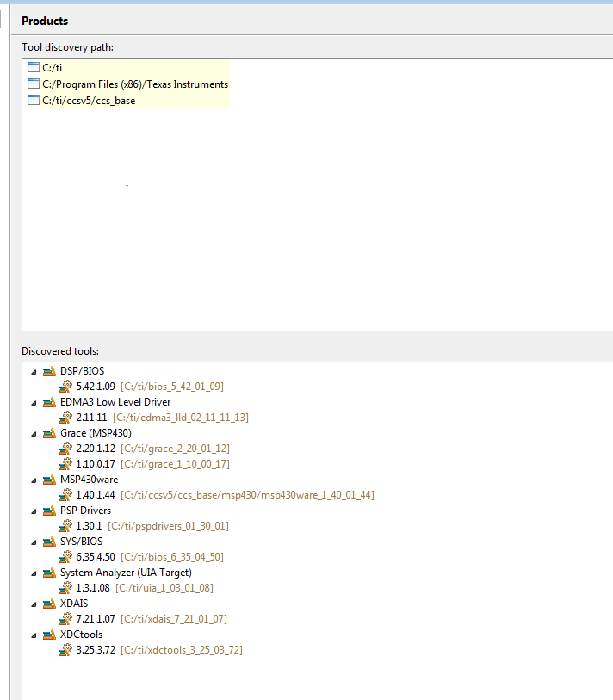Image resolution: width=613 pixels, height=700 pixels.
Task: Click the version icon for 2.20.1.12
Action: pyautogui.click(x=65, y=449)
